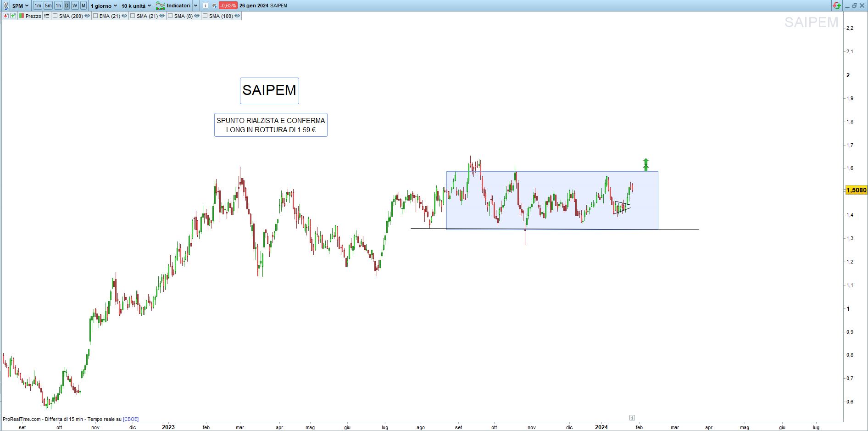Screen dimensions: 868x431
Task: Click the link/pin icon at top-left corner
Action: click(5, 6)
